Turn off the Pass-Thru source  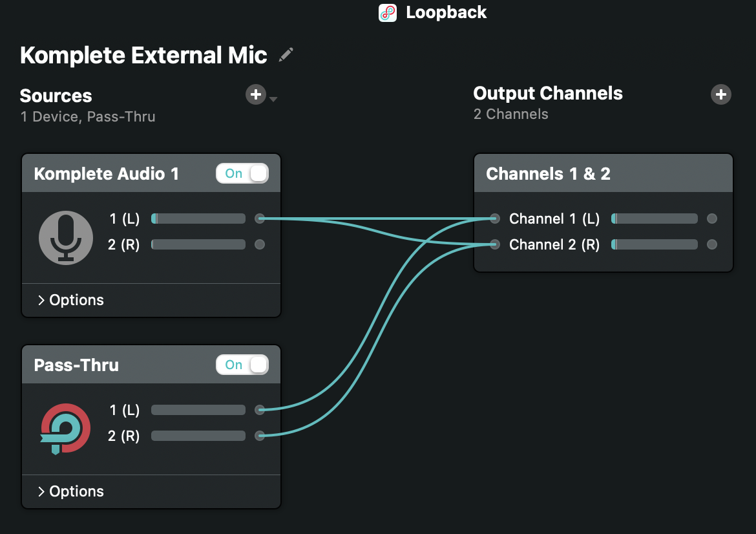coord(242,365)
